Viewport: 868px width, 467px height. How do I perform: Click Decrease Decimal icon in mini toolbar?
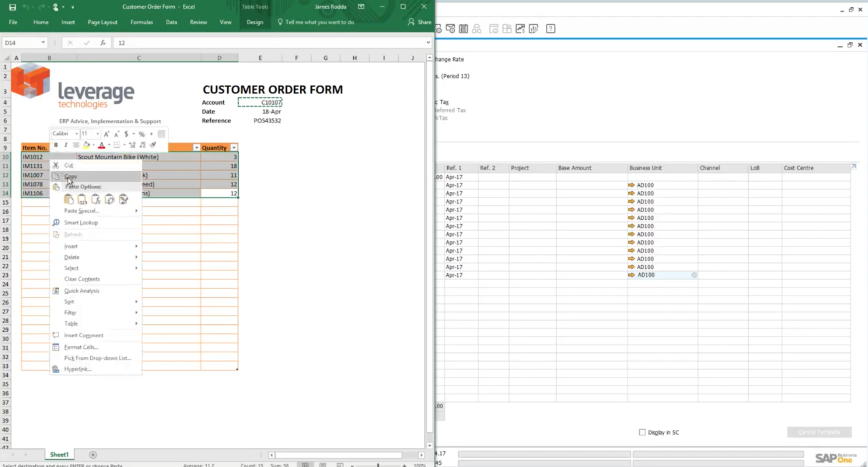pyautogui.click(x=143, y=145)
